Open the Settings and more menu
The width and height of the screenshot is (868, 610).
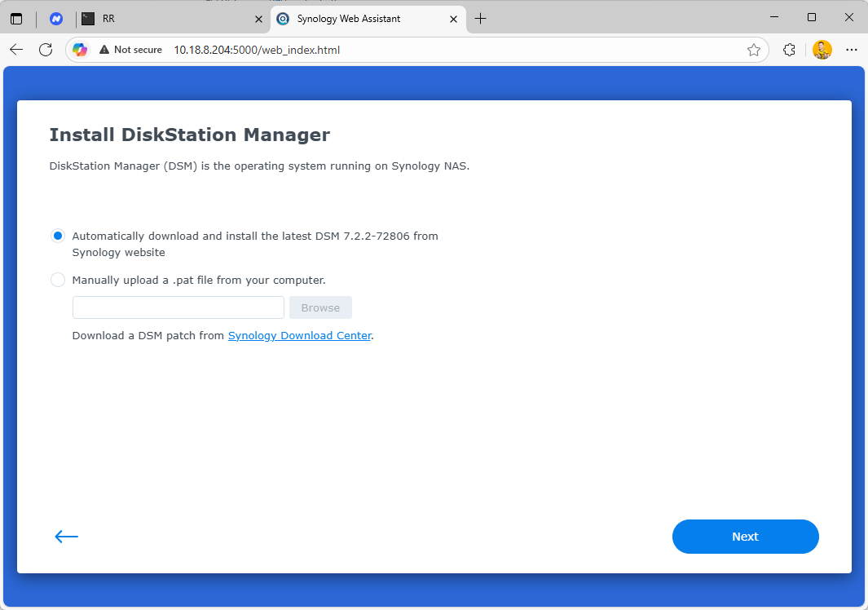[852, 50]
